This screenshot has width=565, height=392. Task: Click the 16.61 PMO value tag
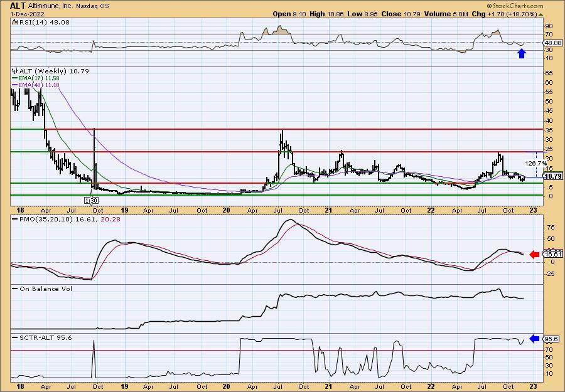(x=552, y=254)
